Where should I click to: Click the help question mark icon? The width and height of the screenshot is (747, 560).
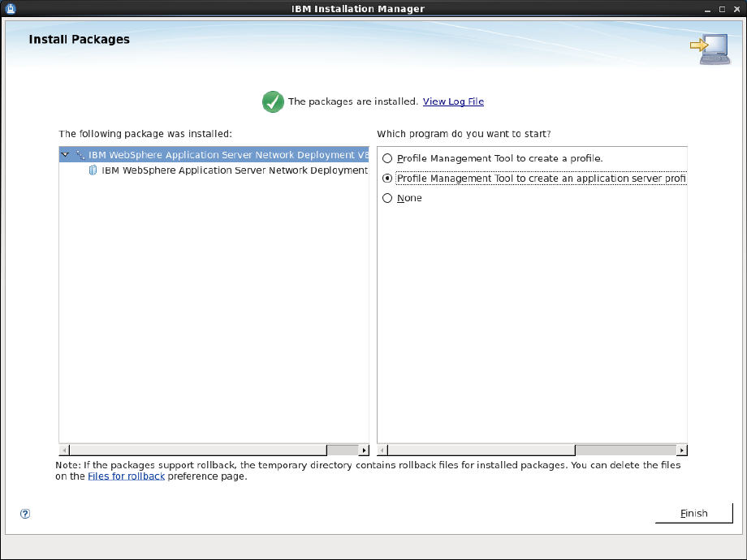click(25, 513)
